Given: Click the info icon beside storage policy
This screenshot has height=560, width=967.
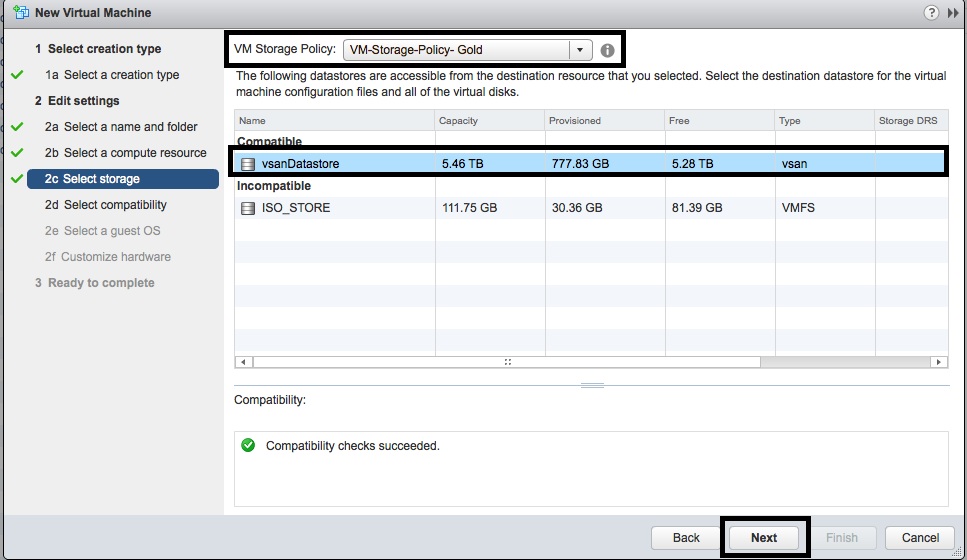Looking at the screenshot, I should pyautogui.click(x=607, y=50).
